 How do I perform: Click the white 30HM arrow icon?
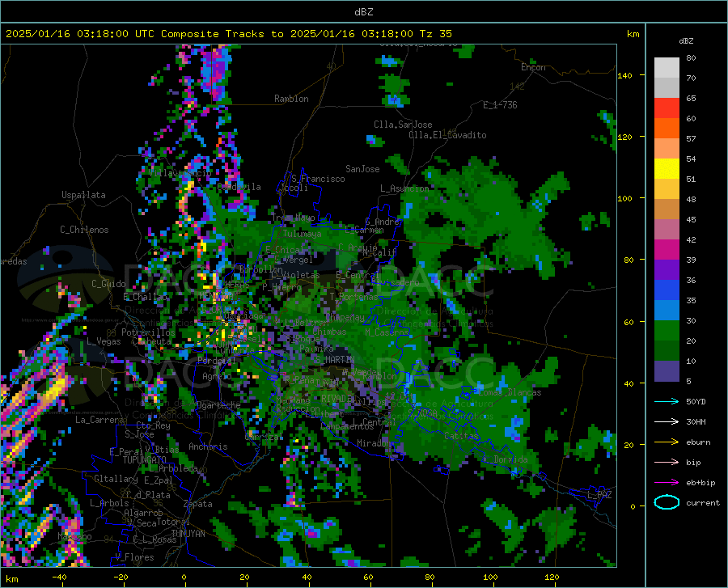667,422
